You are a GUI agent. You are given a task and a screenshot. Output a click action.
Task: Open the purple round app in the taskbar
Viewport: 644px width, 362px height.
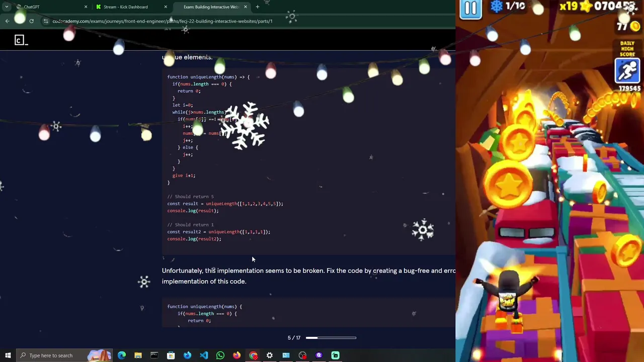point(319,355)
